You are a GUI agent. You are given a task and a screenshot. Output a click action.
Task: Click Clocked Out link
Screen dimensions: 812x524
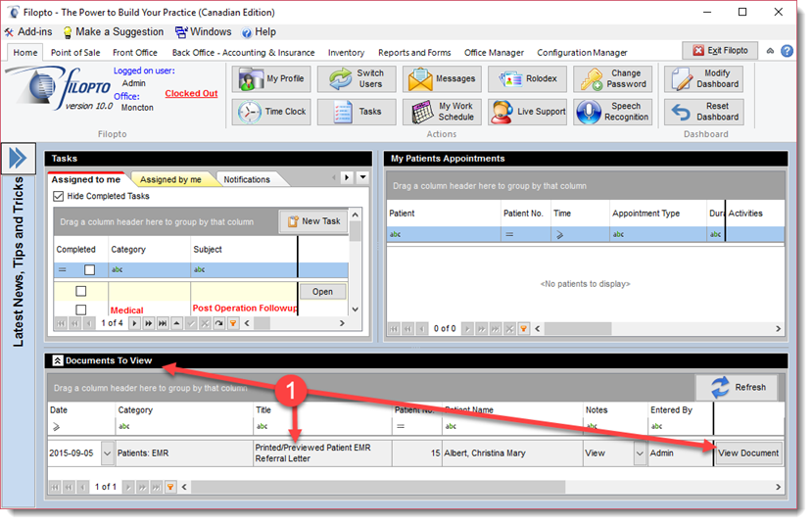click(191, 93)
